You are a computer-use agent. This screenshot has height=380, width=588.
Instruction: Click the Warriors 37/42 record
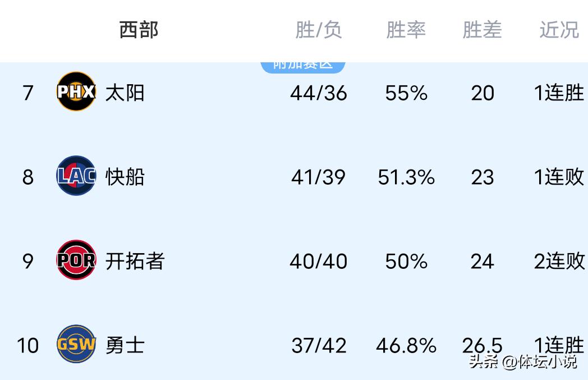coord(319,346)
